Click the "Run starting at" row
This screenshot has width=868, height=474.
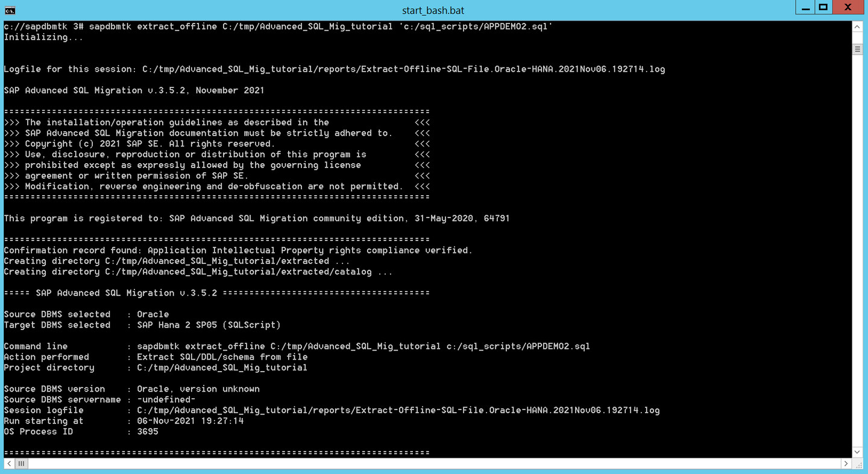(x=124, y=421)
